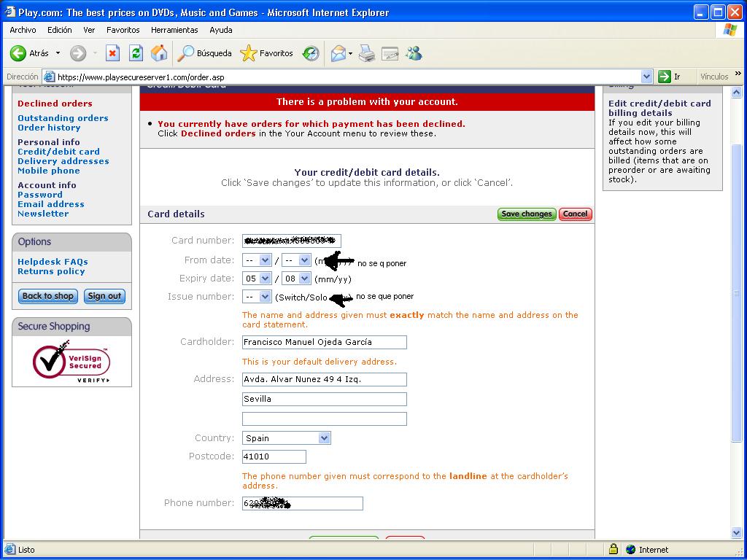Click the Sign out button
747x560 pixels.
tap(104, 296)
